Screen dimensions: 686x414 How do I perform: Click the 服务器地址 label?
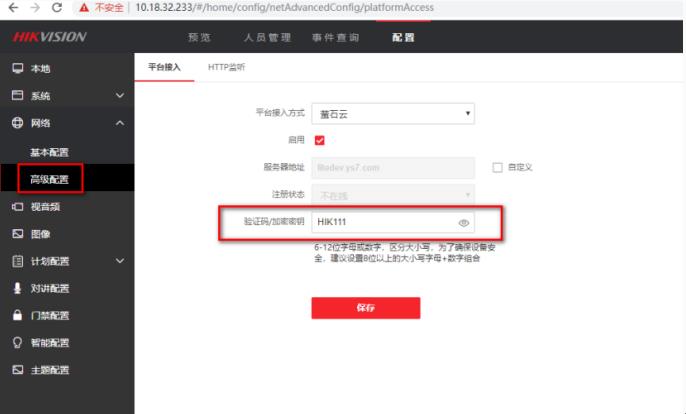[x=284, y=167]
